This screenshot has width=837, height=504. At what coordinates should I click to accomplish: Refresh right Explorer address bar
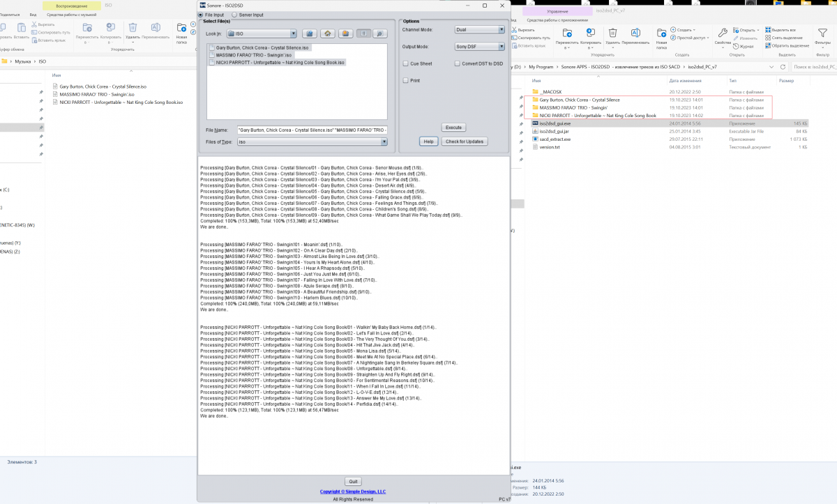point(783,67)
